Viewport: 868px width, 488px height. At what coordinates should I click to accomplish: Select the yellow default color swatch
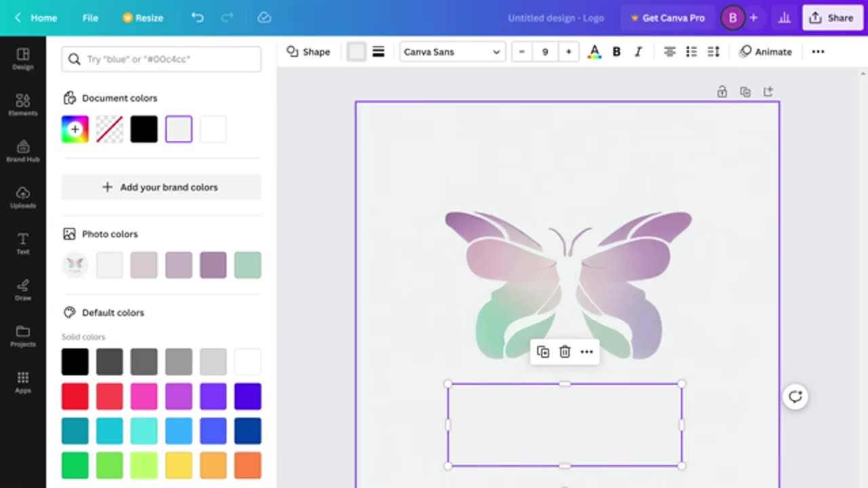point(178,466)
